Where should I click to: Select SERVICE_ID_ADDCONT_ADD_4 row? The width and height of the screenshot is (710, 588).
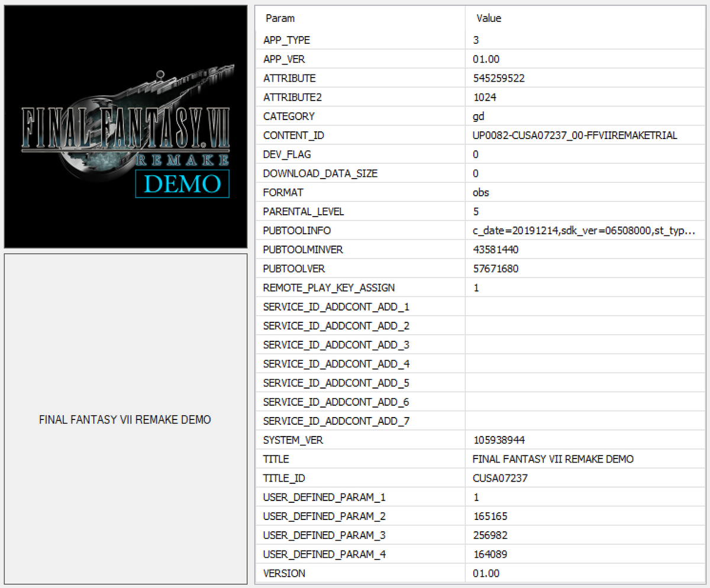(x=480, y=364)
